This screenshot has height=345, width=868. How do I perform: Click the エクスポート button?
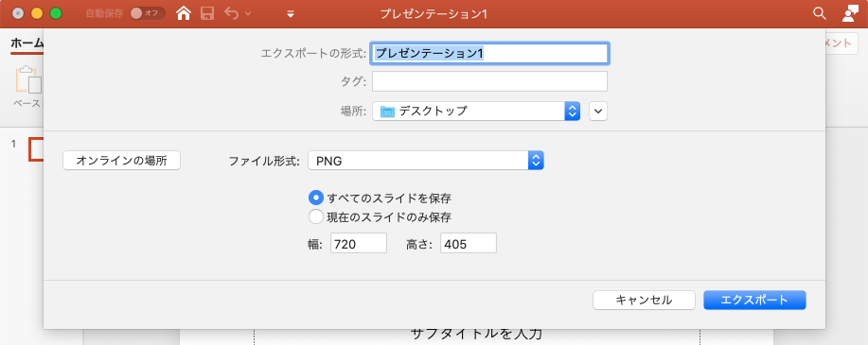pos(754,301)
